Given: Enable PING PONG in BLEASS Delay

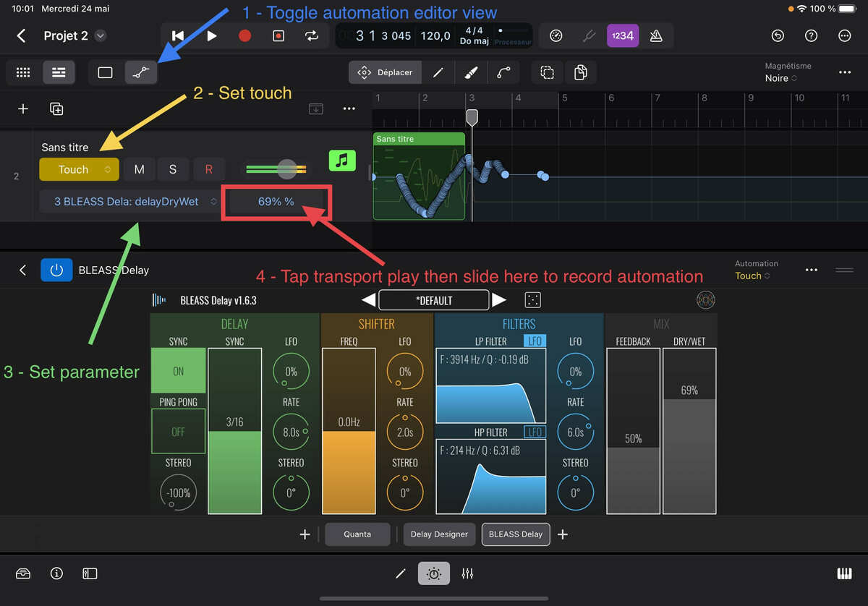Looking at the screenshot, I should (x=178, y=431).
